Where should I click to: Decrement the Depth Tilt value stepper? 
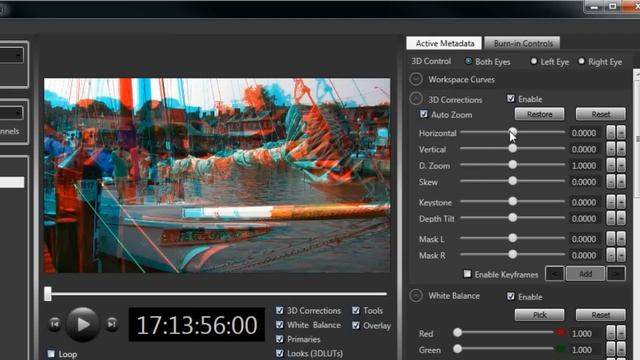point(611,218)
